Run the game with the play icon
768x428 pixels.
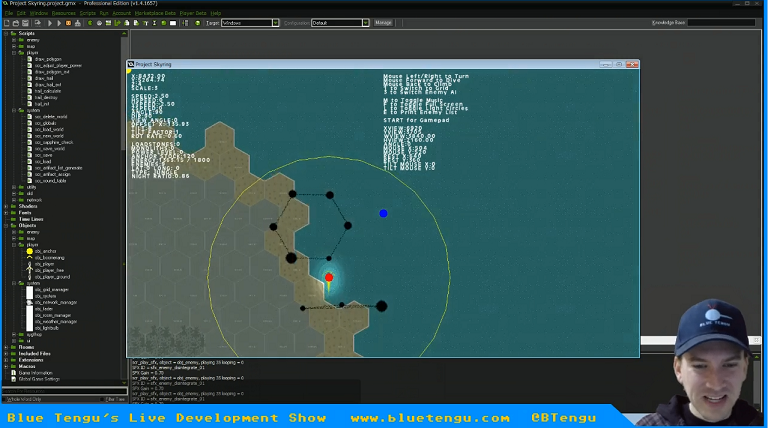coord(50,23)
